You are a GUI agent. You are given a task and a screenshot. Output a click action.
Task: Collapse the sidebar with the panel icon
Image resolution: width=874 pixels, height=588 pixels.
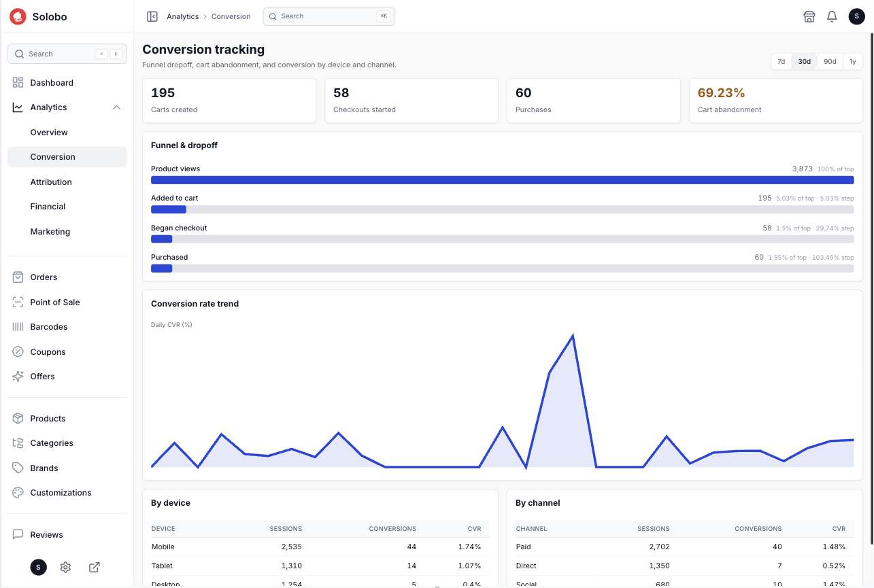tap(152, 16)
